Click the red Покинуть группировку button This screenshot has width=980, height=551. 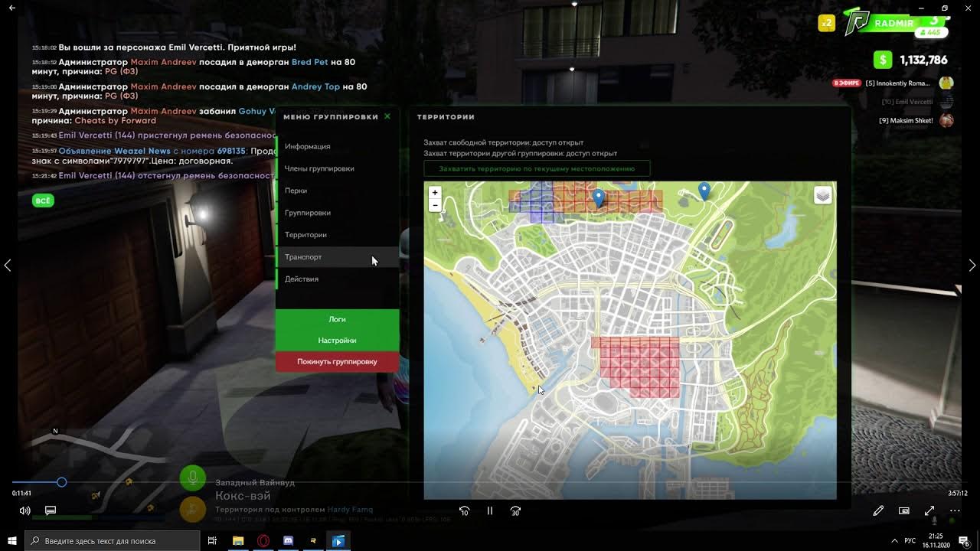click(337, 362)
